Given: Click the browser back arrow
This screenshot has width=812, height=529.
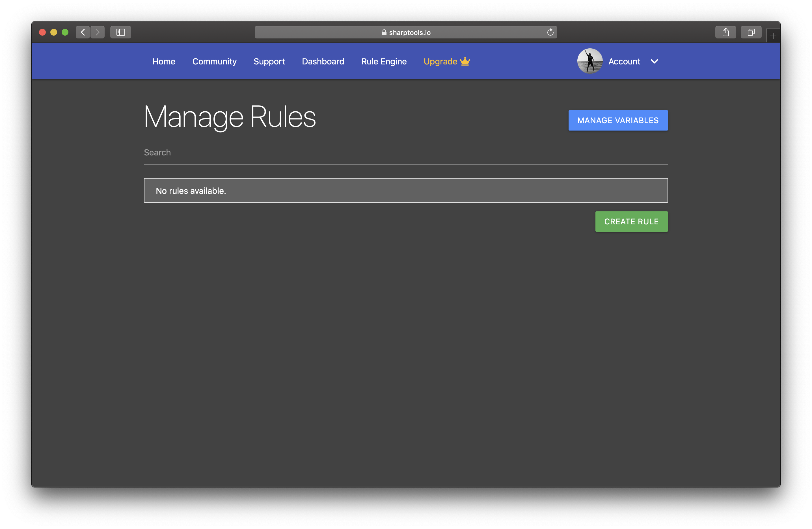Looking at the screenshot, I should [x=83, y=32].
